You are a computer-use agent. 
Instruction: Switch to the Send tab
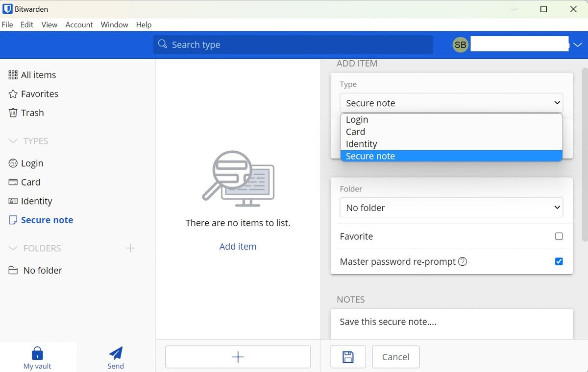116,357
